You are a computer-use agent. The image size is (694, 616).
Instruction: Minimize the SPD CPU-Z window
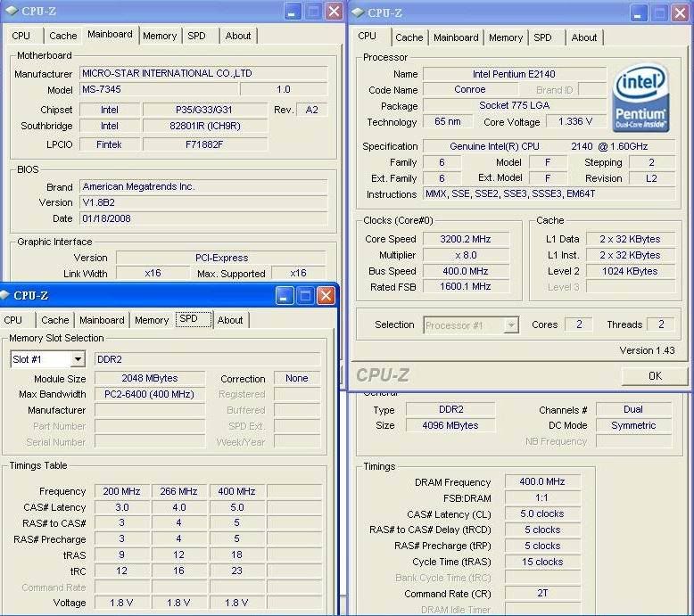pyautogui.click(x=285, y=295)
